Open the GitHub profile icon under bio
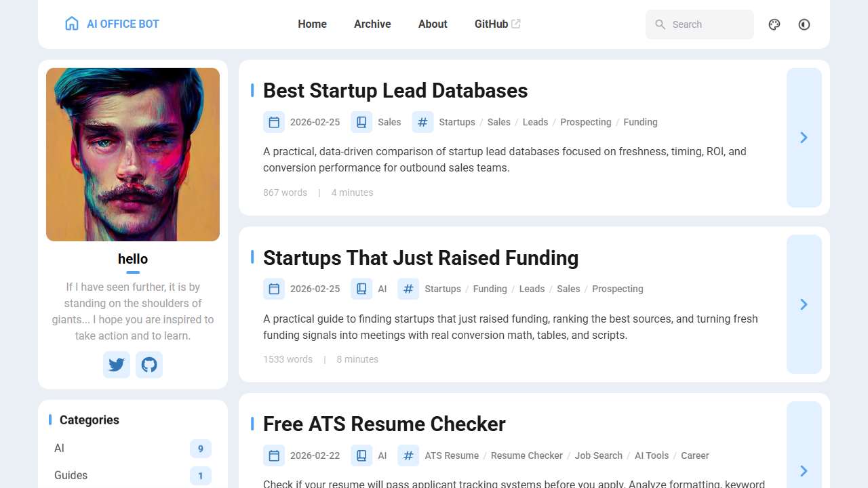 [149, 365]
